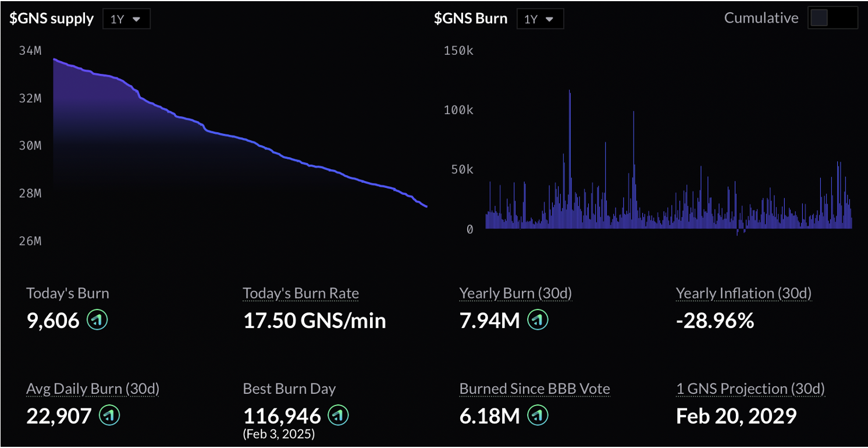Click the Today's Burn Rate label
Screen dimensions: 868x448
point(301,293)
